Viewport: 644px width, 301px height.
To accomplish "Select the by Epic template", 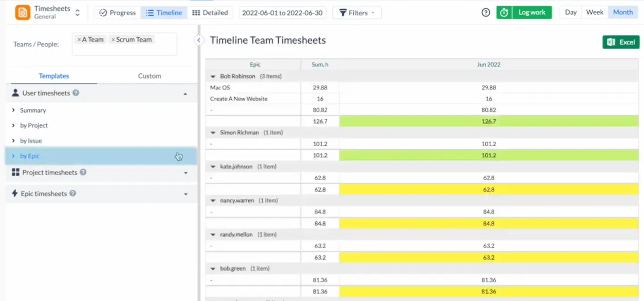I will 101,156.
